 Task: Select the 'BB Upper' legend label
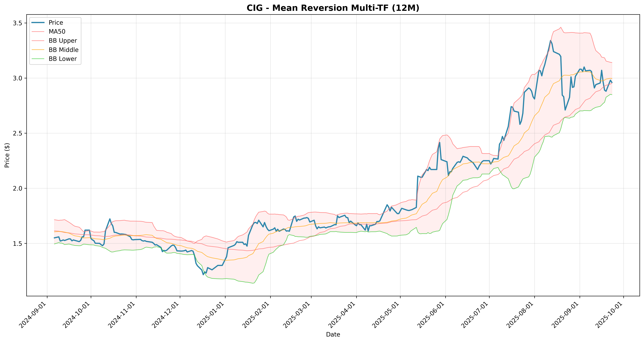click(63, 41)
